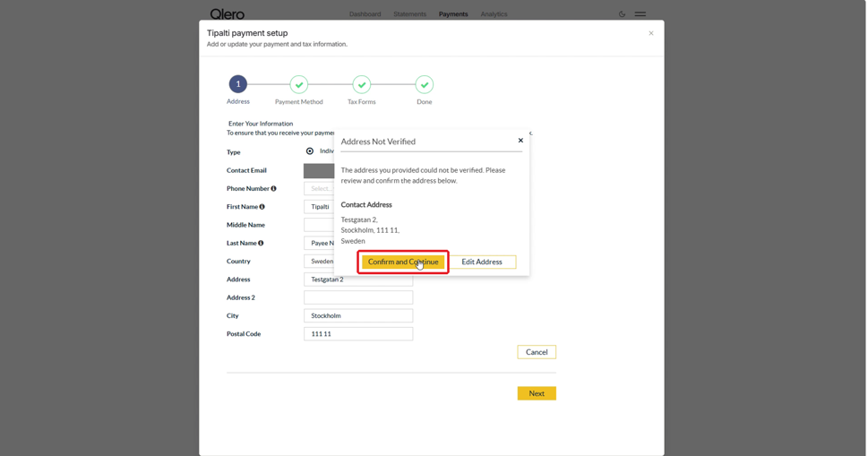This screenshot has width=868, height=456.
Task: Click Tax Forms step checkmark
Action: [362, 85]
